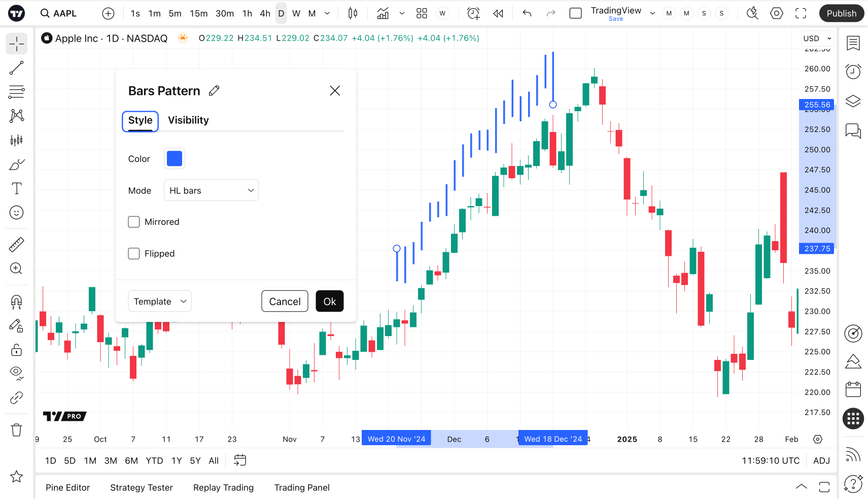Open the watchlist panel
The image size is (868, 499).
coord(853,43)
